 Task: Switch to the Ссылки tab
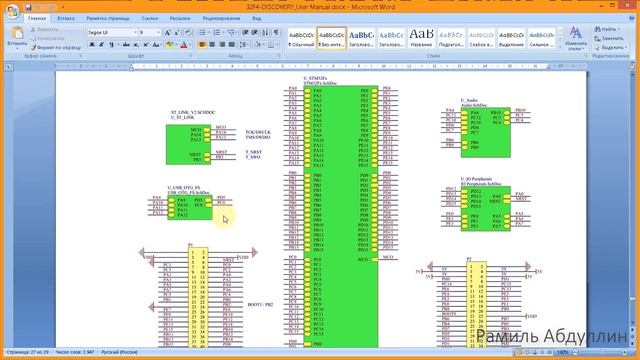coord(149,18)
